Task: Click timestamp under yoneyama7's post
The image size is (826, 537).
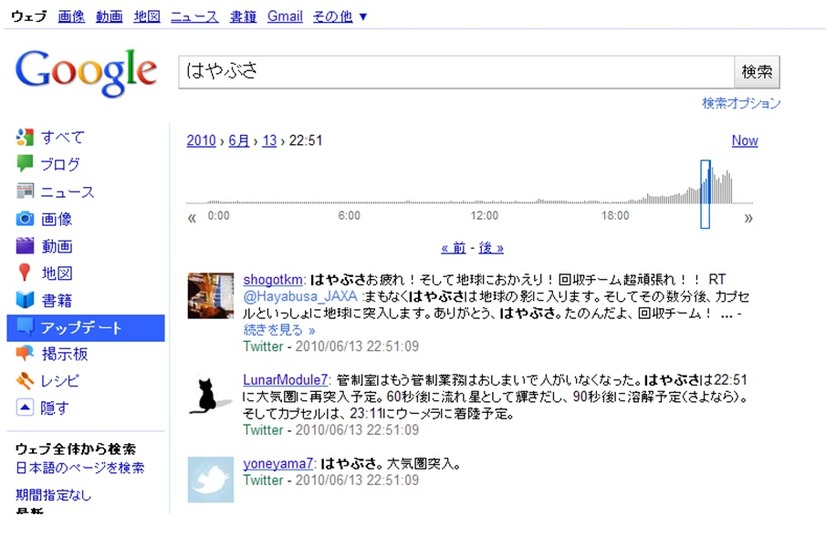Action: pyautogui.click(x=357, y=480)
